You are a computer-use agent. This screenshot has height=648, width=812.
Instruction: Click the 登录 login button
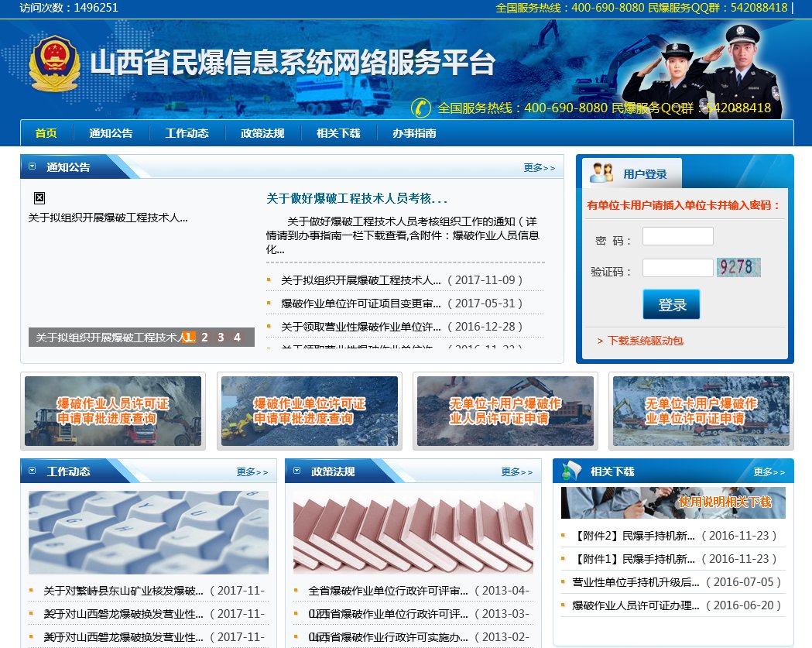[670, 304]
